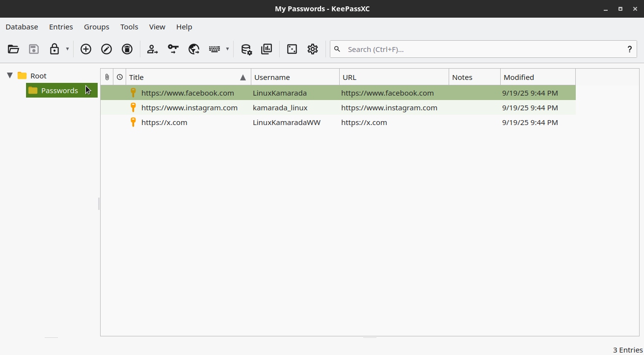The height and width of the screenshot is (355, 644).
Task: Edit the selected entry with the pencil icon
Action: point(107,49)
